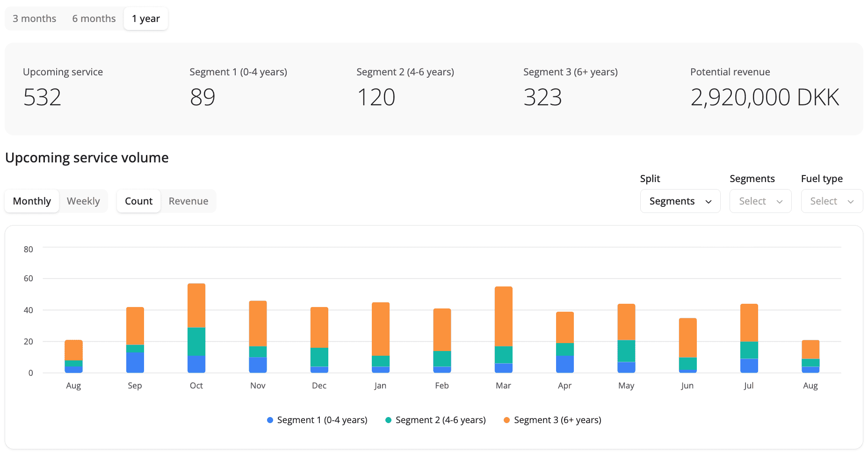Screen dimensions: 868x454
Task: Click Segment 1 (0-4 years) legend label
Action: [x=322, y=420]
